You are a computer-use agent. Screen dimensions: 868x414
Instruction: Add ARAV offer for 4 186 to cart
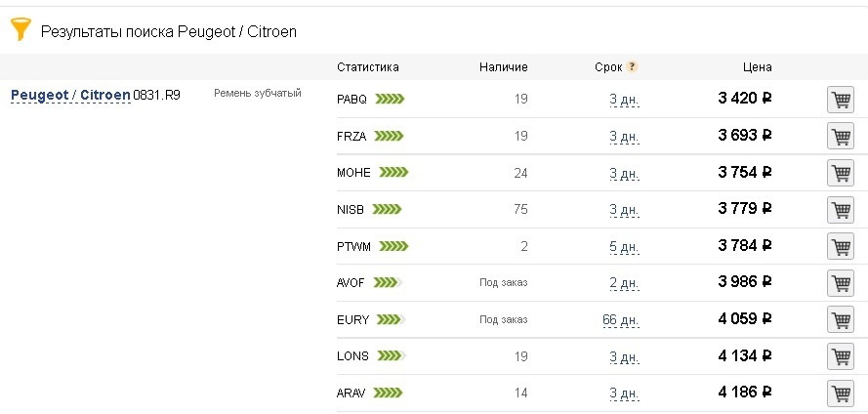(841, 393)
